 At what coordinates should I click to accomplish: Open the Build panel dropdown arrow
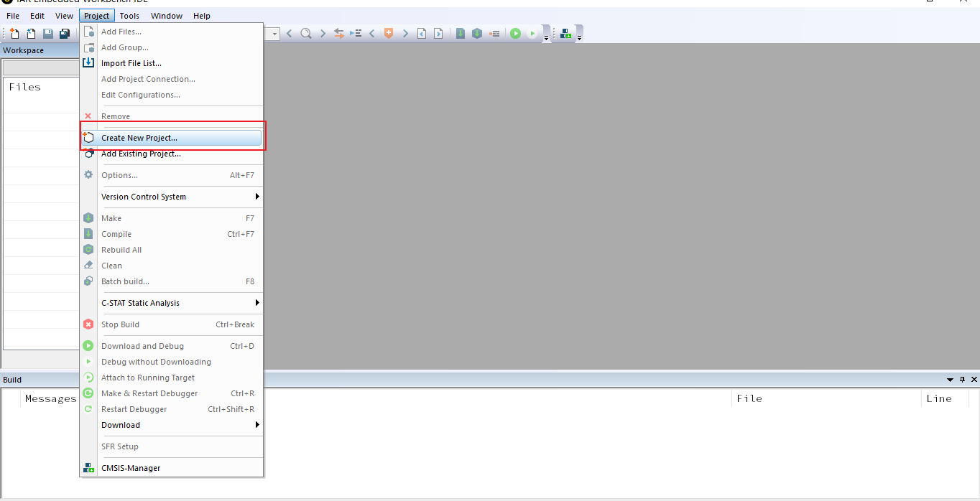[x=951, y=380]
